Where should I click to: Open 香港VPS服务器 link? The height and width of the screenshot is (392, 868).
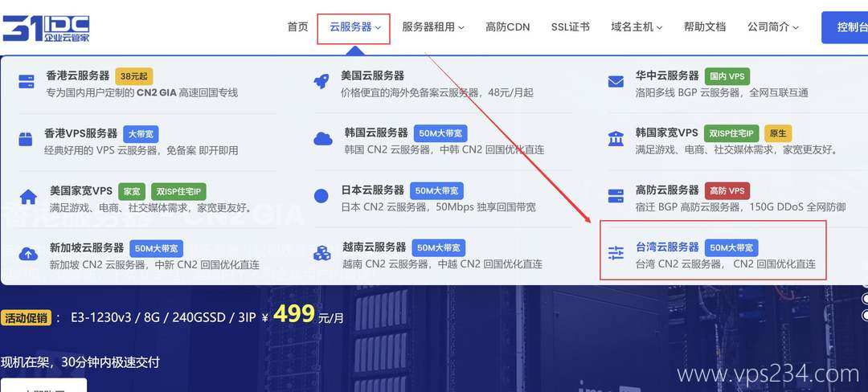(x=81, y=133)
